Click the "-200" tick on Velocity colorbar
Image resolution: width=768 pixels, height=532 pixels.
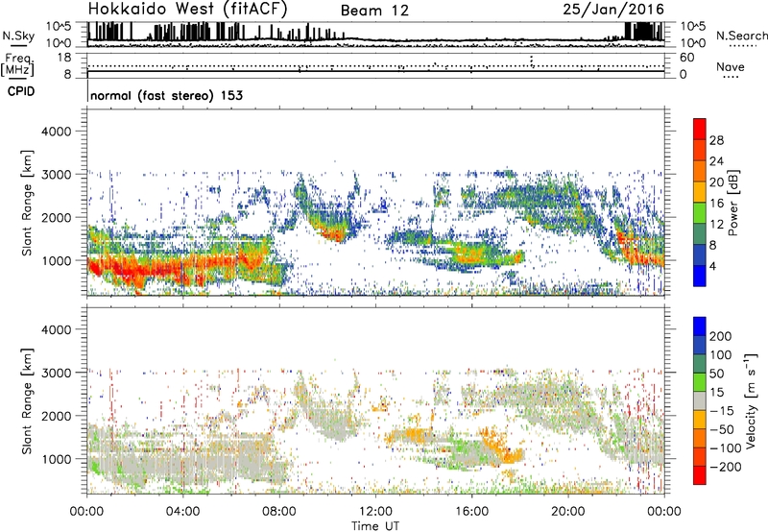[726, 467]
